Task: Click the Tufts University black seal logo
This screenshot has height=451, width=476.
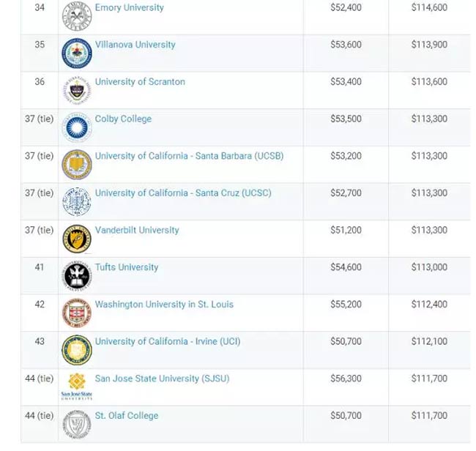Action: pyautogui.click(x=77, y=276)
